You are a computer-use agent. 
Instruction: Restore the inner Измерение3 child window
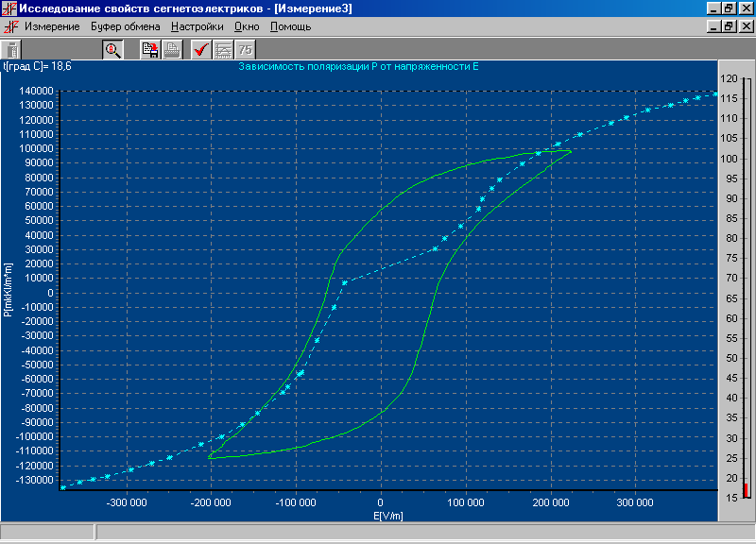pos(729,26)
